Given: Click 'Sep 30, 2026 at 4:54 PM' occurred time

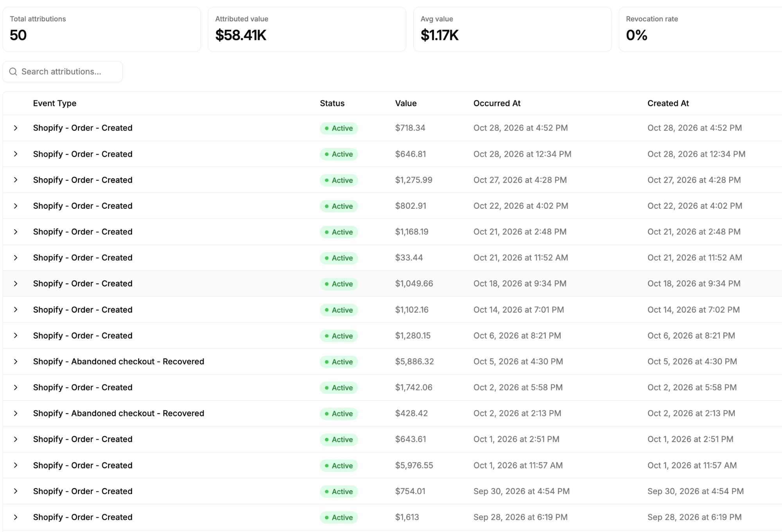Looking at the screenshot, I should (x=522, y=491).
